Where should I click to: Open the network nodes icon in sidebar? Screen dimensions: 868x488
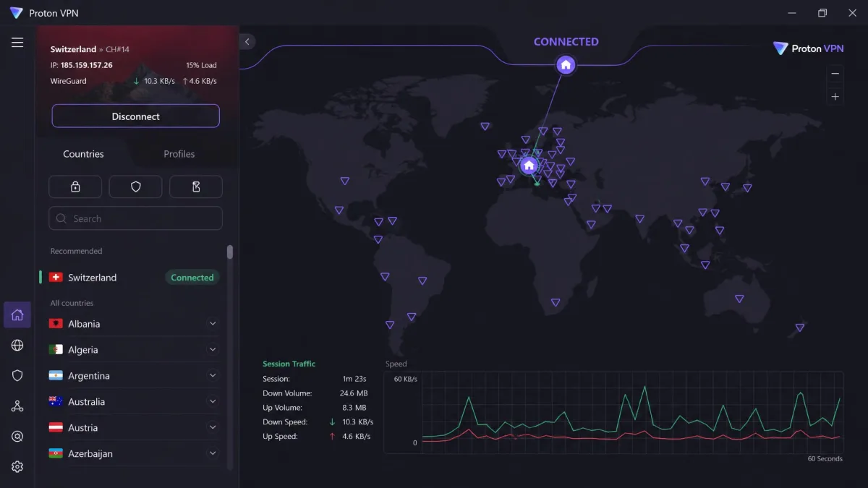[17, 406]
